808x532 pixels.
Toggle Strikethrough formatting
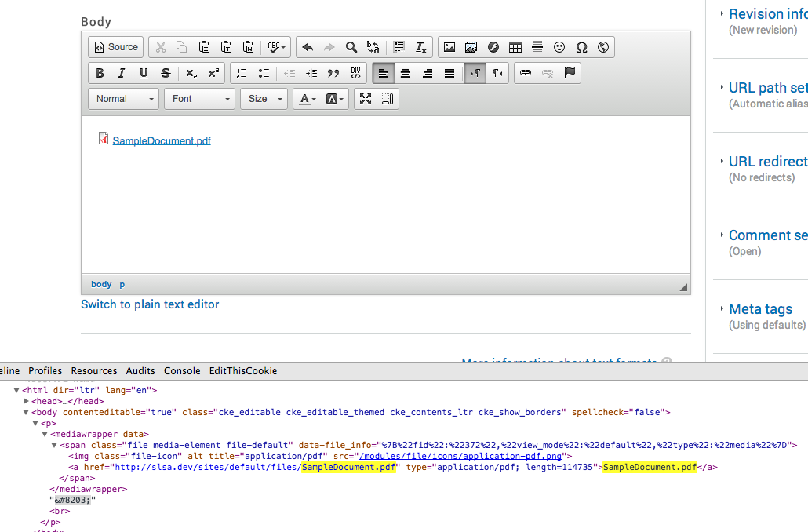pyautogui.click(x=166, y=73)
